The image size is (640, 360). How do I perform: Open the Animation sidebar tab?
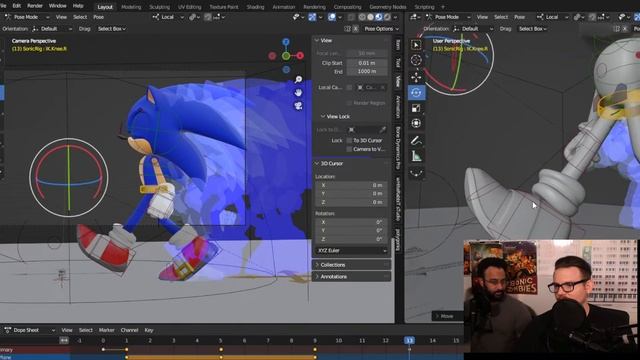(x=398, y=107)
